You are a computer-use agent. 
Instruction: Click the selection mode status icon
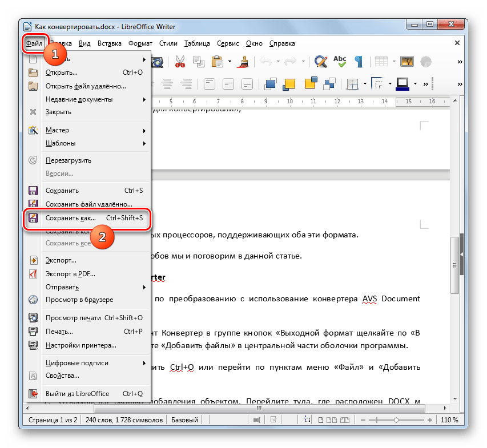257,420
